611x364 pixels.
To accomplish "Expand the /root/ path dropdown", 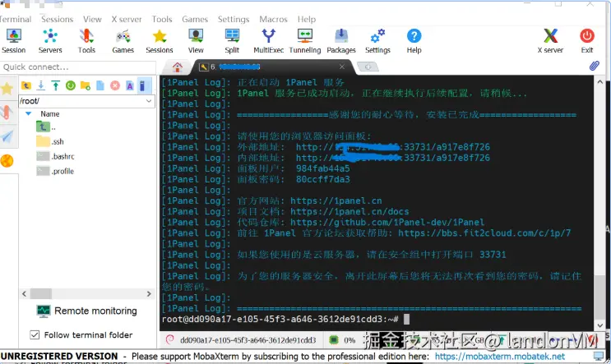I will point(149,101).
